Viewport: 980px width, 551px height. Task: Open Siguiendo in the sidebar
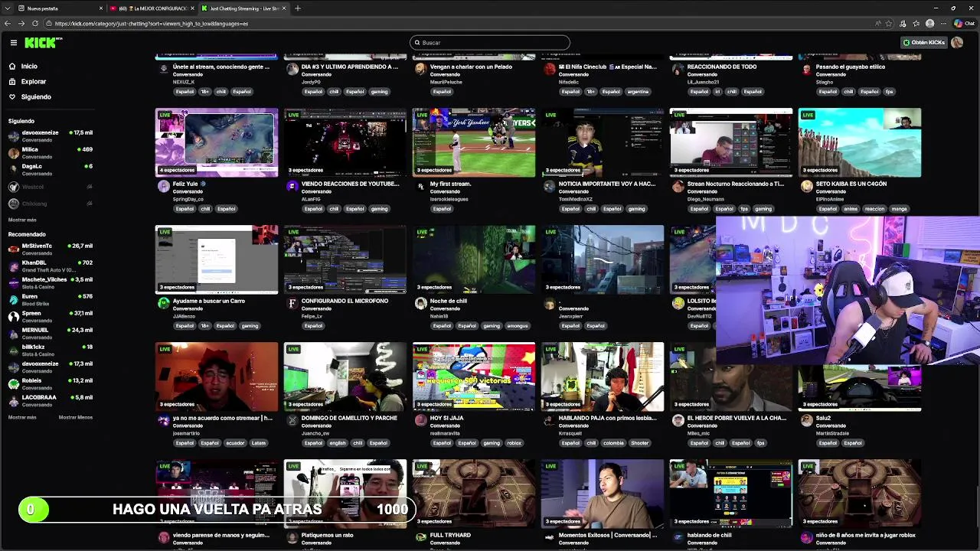pos(36,97)
